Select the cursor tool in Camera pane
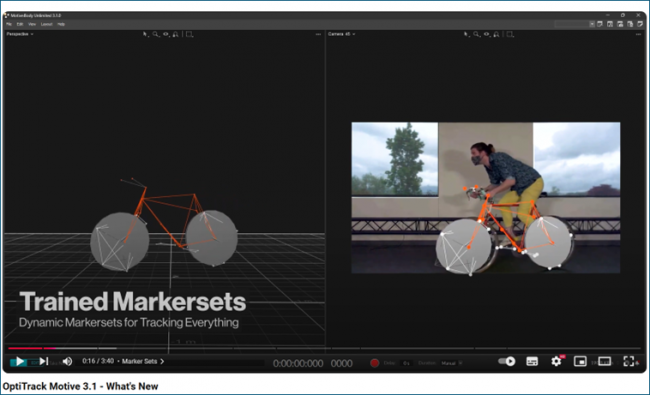The width and height of the screenshot is (650, 395). (466, 34)
